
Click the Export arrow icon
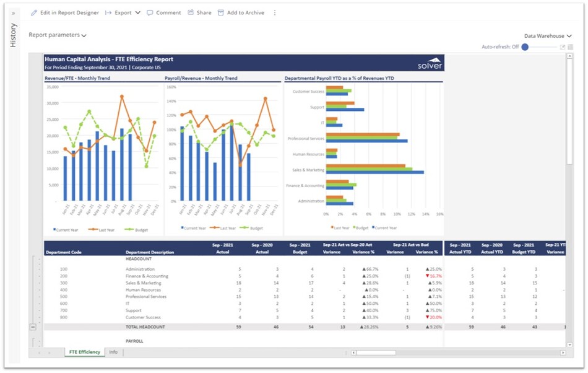coord(108,12)
